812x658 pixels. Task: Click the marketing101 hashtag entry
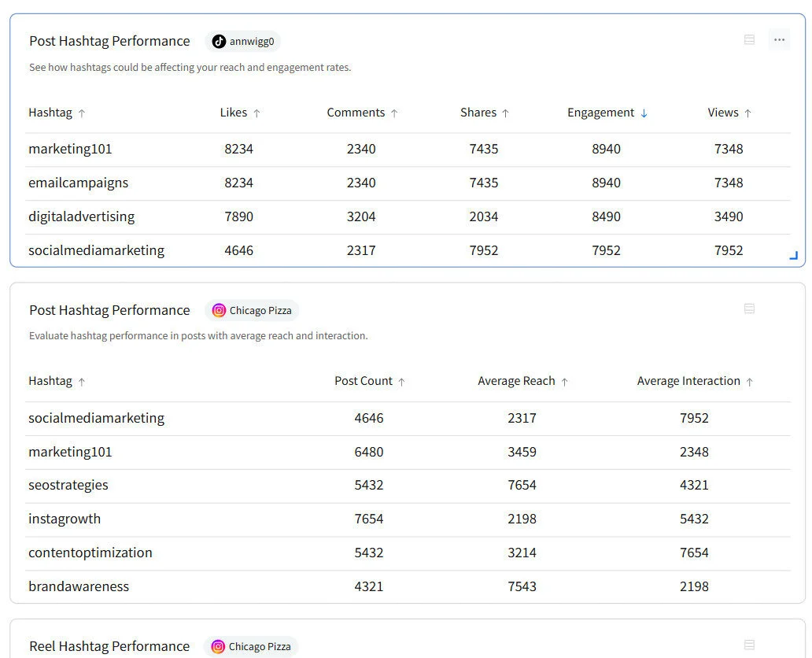69,149
